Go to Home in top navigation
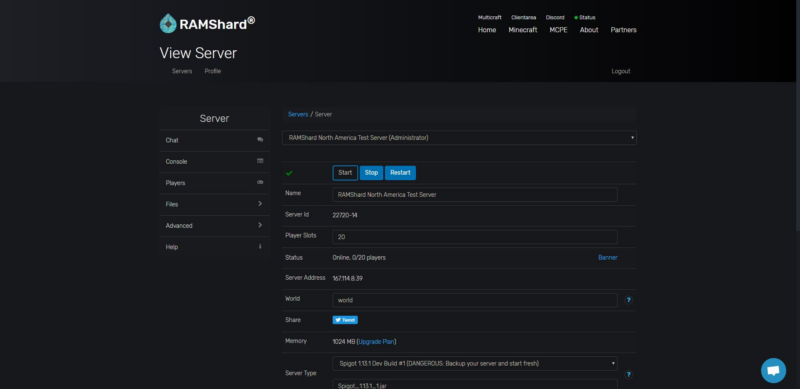 487,30
